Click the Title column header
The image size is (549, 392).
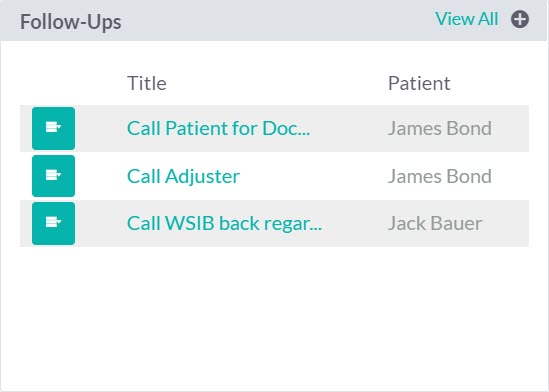click(147, 83)
